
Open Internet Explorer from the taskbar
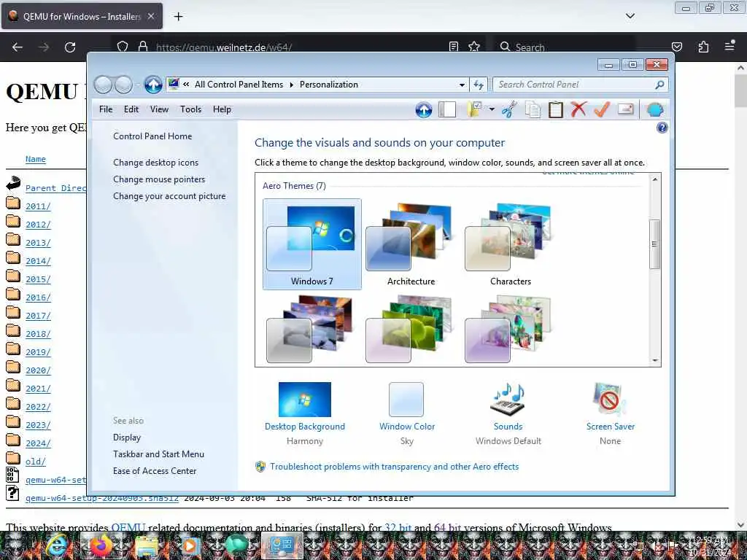click(x=57, y=545)
